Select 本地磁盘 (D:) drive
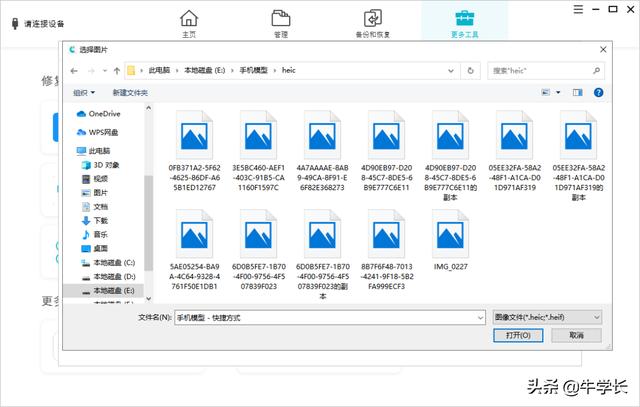Screen dimensions: 640x407 pyautogui.click(x=108, y=276)
